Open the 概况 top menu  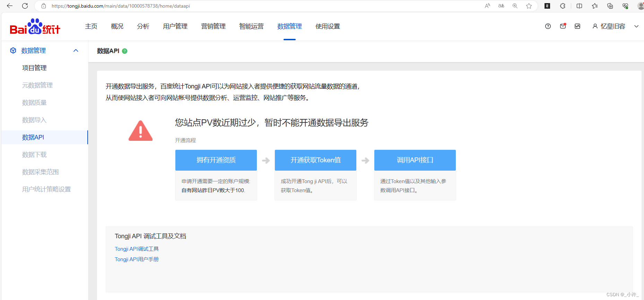117,26
